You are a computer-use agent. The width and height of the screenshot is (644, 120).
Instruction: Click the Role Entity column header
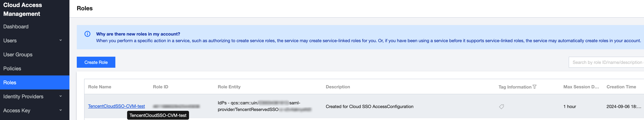(x=229, y=87)
